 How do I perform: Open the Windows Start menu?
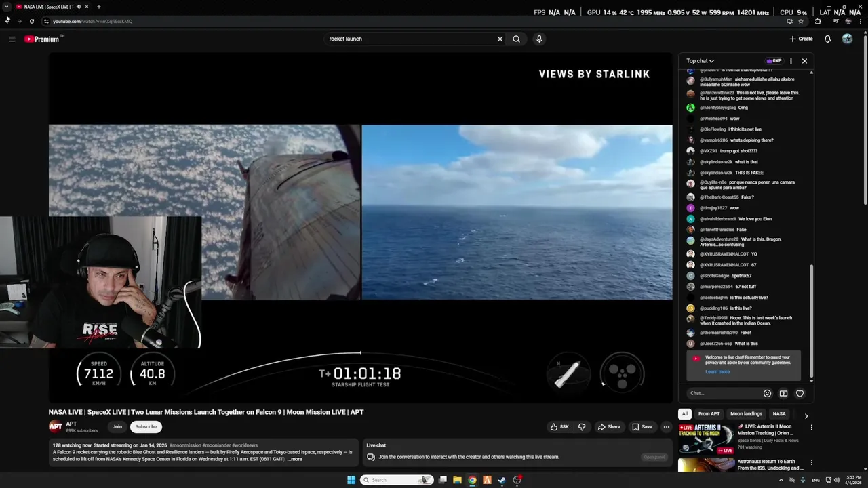pyautogui.click(x=351, y=480)
